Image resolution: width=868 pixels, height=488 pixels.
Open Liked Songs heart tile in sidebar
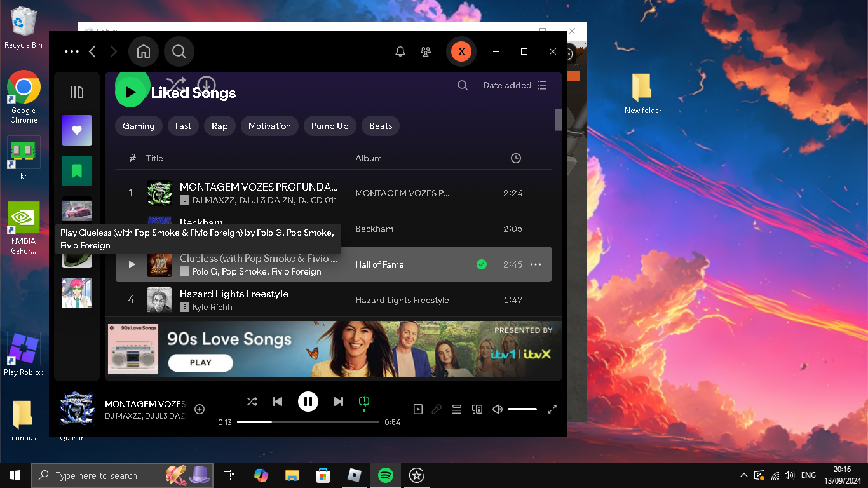click(77, 130)
